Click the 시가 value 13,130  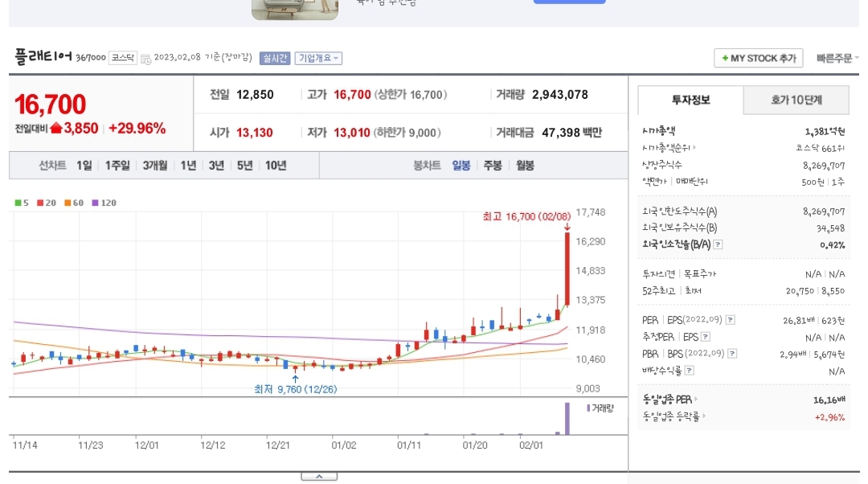tap(255, 133)
